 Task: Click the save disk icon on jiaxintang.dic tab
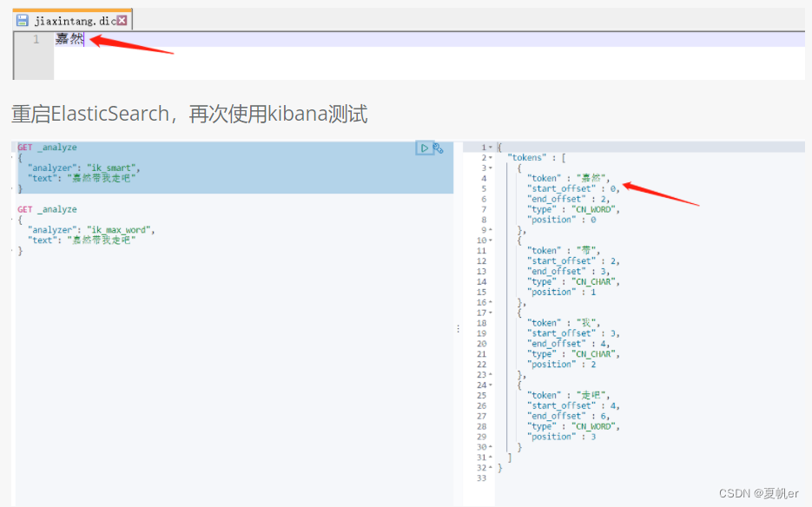(23, 20)
